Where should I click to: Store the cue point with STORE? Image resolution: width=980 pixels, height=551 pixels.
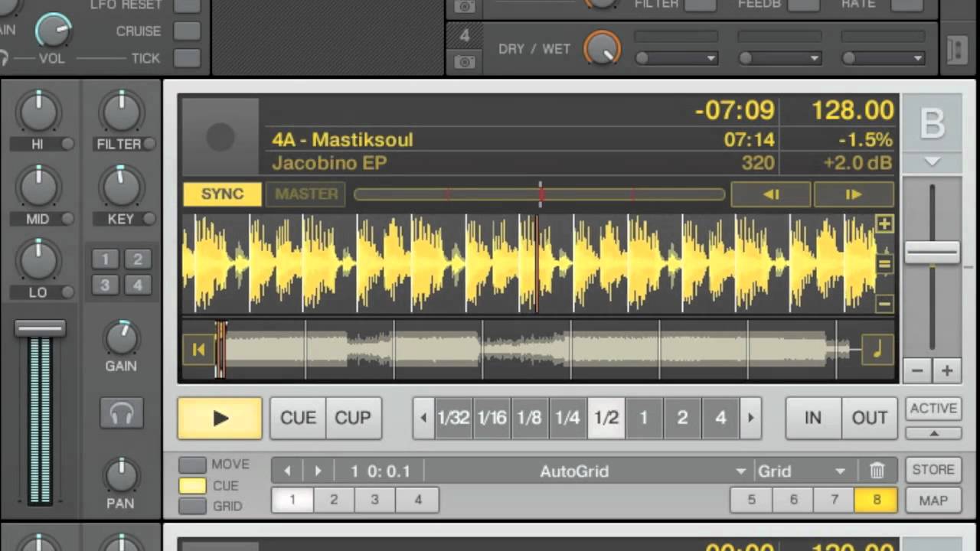point(933,469)
